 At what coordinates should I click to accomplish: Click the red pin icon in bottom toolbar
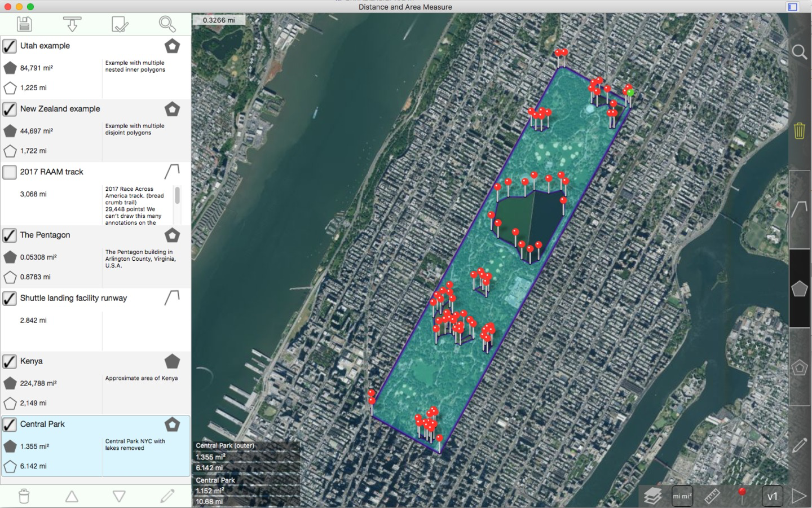coord(742,496)
